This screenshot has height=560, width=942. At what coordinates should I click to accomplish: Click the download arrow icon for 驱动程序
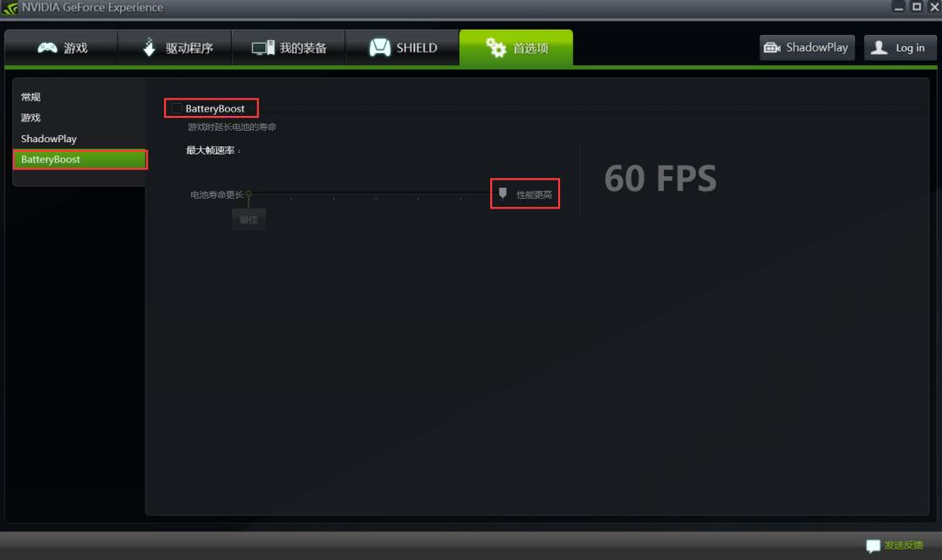coord(149,47)
